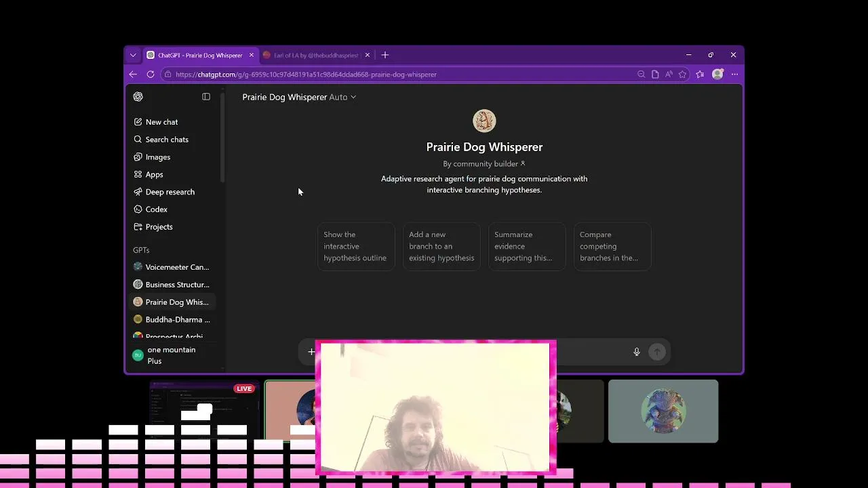Image resolution: width=868 pixels, height=488 pixels.
Task: Close the Earl of LA tab
Action: 368,56
